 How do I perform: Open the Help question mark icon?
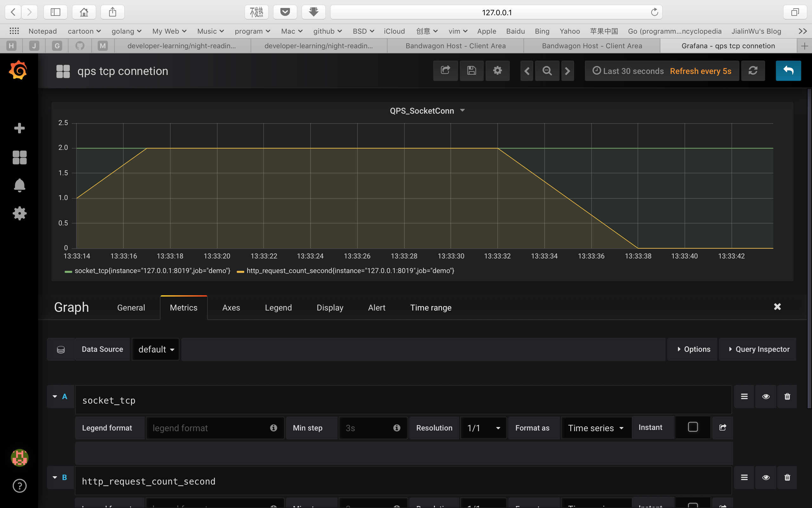[x=19, y=486]
